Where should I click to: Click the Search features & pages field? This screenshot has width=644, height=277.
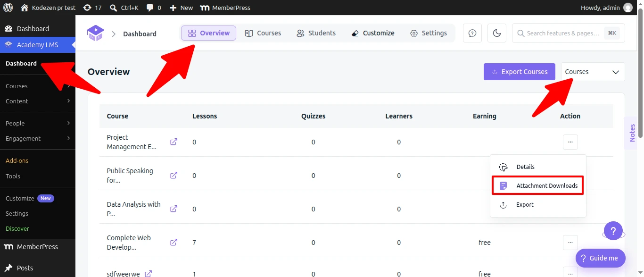(568, 33)
